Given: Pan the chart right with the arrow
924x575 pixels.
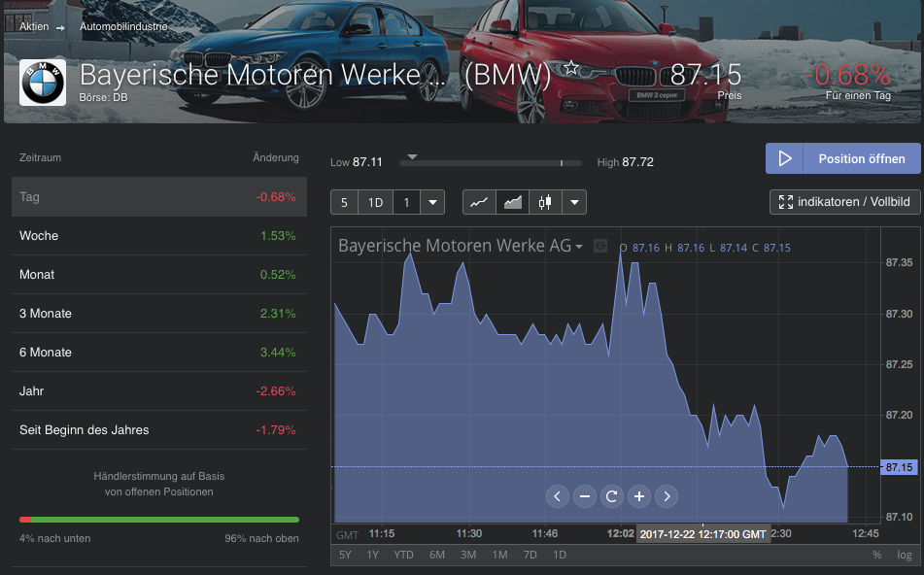Looking at the screenshot, I should tap(667, 496).
